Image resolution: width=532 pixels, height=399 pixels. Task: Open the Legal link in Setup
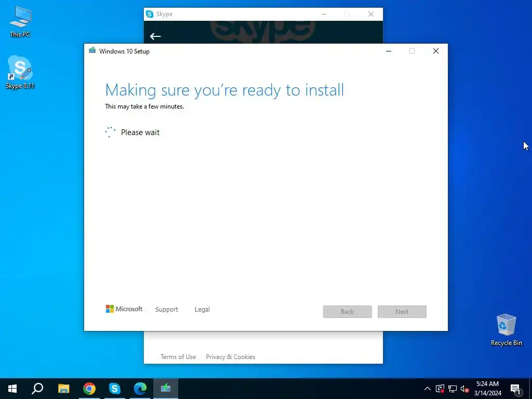click(x=202, y=310)
